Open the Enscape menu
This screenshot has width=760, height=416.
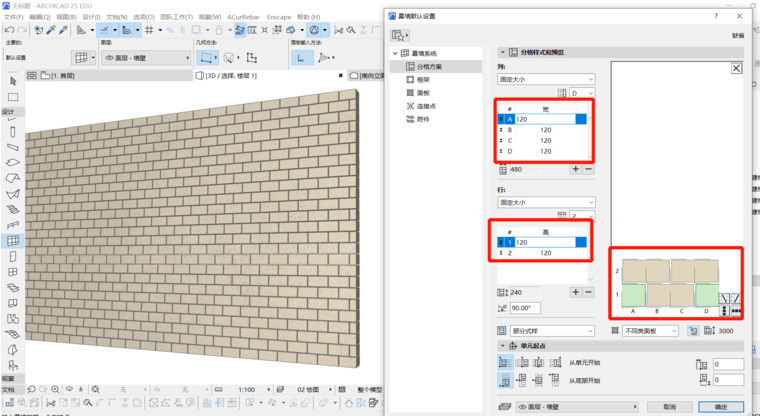click(x=279, y=17)
